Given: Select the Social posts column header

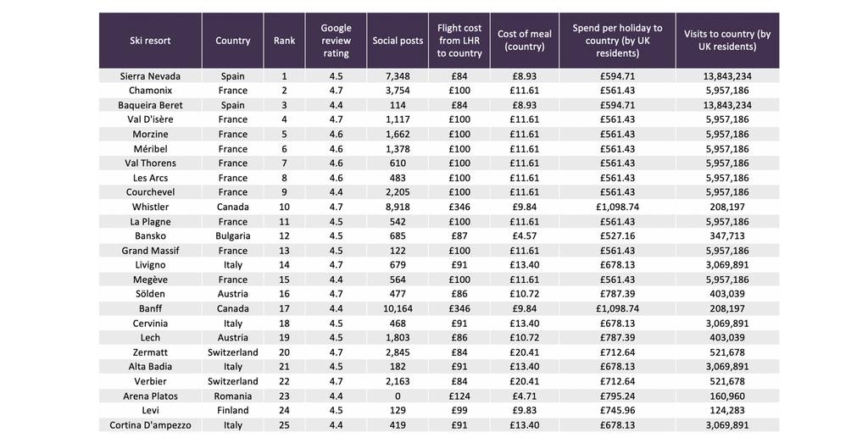Looking at the screenshot, I should tap(398, 41).
